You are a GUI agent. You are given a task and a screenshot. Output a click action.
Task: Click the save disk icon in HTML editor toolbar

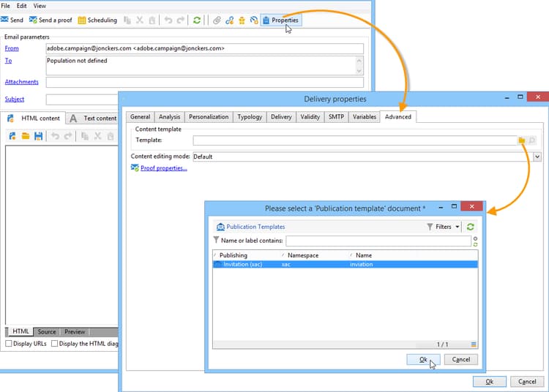coord(39,136)
